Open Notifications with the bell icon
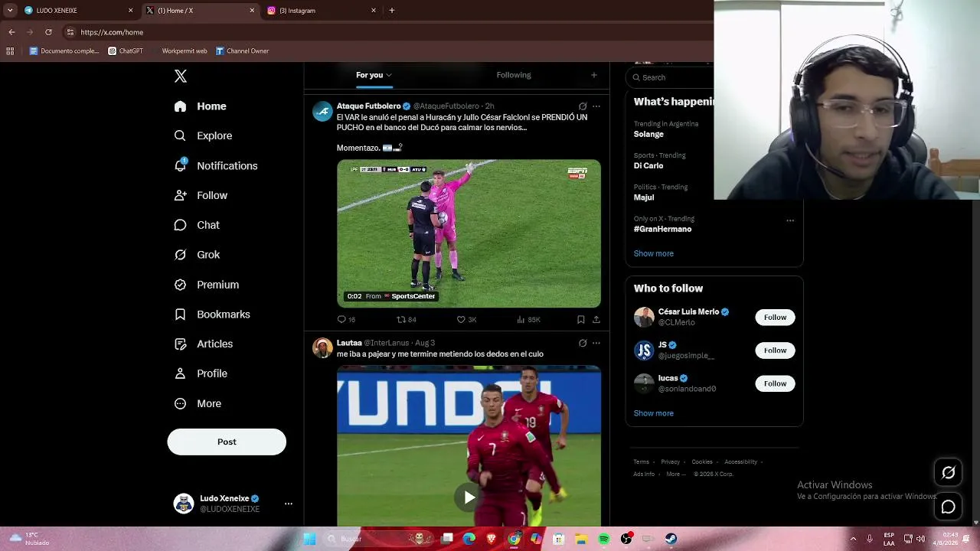 pyautogui.click(x=216, y=165)
